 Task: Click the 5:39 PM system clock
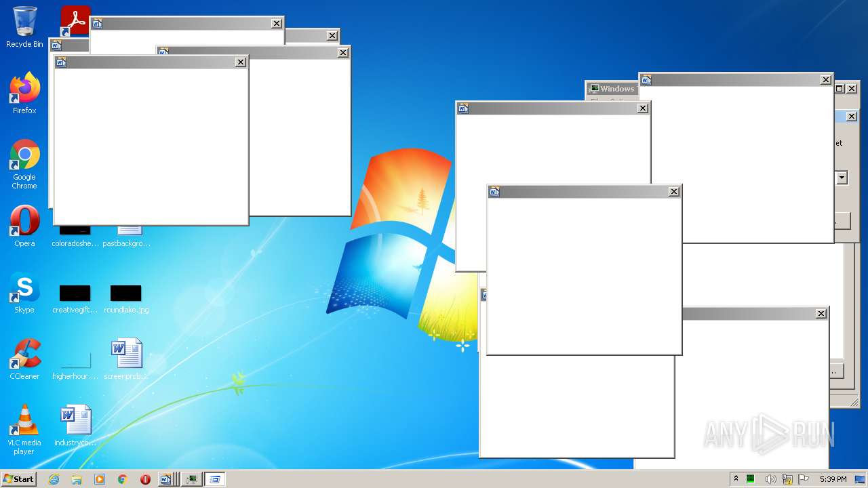(833, 479)
